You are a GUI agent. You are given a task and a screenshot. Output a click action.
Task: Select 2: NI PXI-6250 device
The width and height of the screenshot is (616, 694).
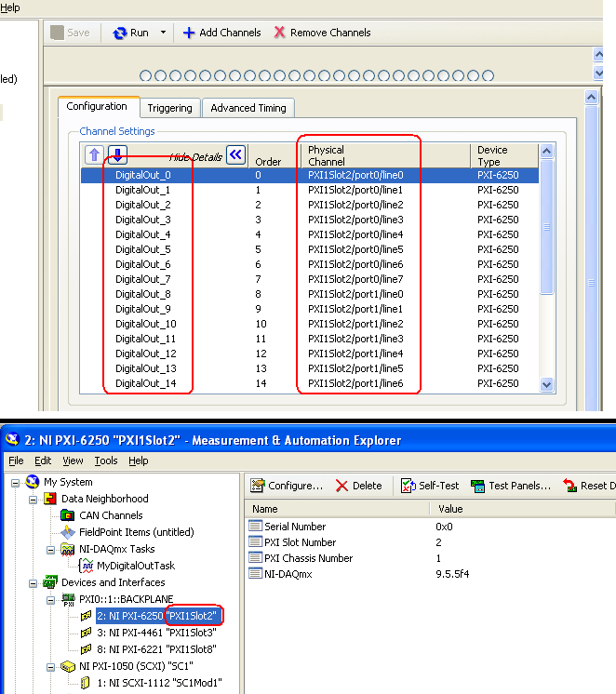156,616
